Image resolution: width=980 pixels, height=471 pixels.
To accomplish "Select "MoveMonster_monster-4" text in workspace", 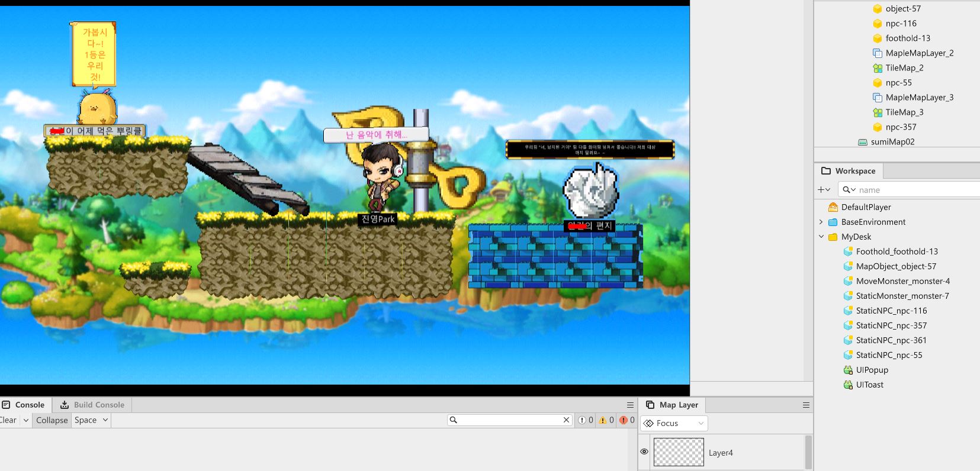I will pos(903,281).
